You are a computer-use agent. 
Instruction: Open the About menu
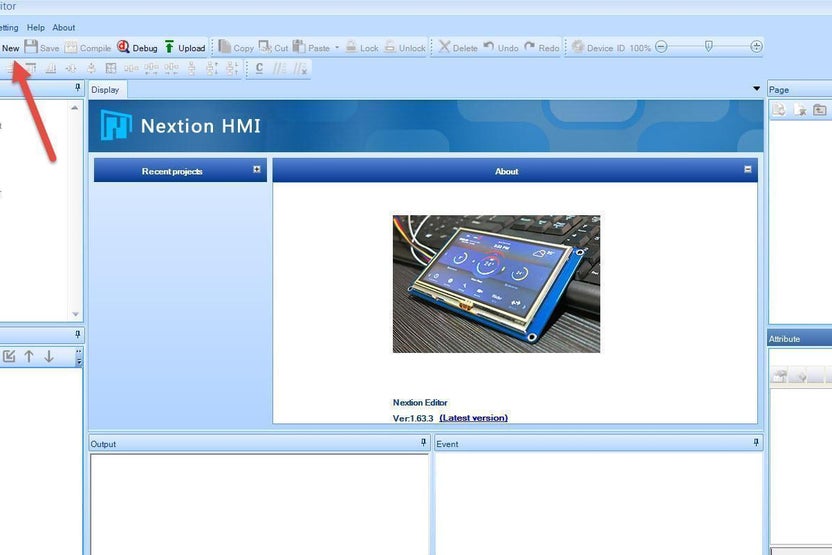(x=64, y=28)
